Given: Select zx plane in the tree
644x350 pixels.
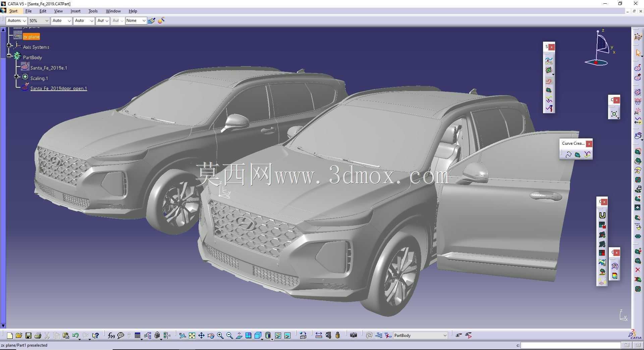Looking at the screenshot, I should coord(31,37).
